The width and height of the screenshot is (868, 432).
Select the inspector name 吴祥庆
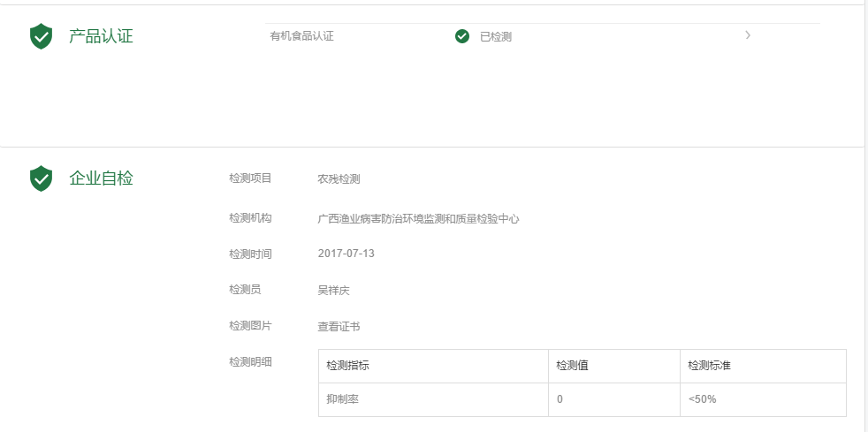click(x=333, y=290)
